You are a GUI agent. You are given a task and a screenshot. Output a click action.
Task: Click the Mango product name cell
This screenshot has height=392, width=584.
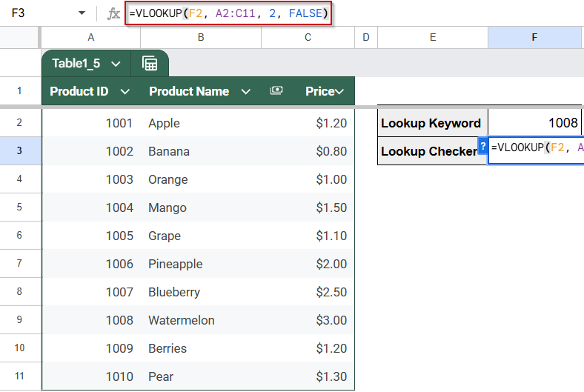pos(201,207)
